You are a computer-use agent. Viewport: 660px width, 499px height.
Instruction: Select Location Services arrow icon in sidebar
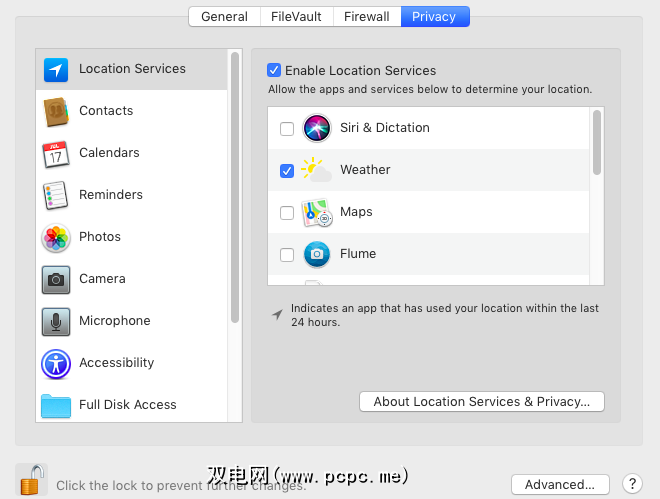(x=56, y=69)
